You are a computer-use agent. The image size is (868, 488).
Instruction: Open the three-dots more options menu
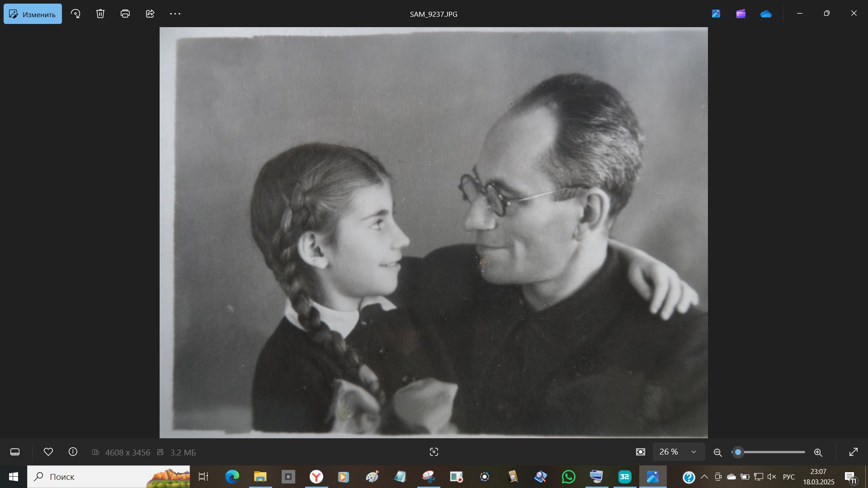coord(175,14)
